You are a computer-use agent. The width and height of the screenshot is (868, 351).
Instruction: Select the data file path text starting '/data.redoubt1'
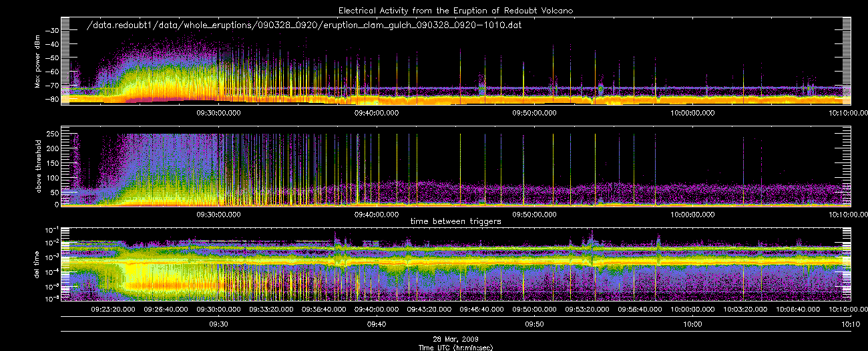click(304, 25)
